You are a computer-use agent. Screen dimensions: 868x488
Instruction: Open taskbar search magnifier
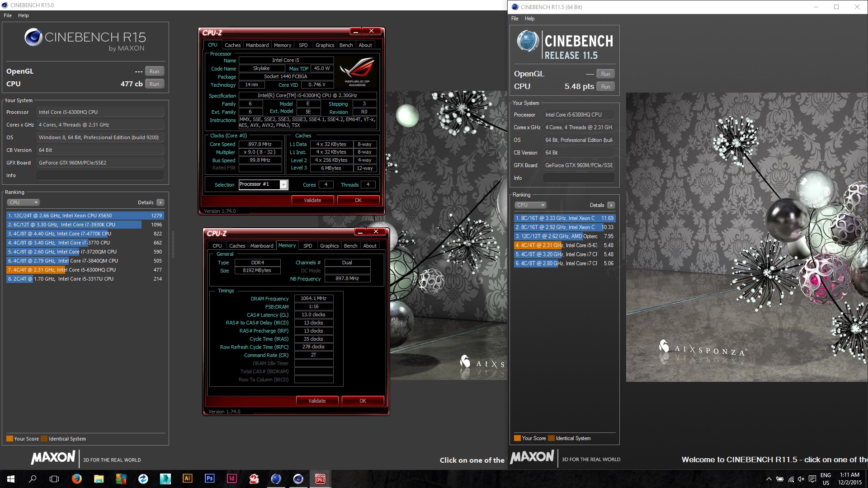pos(33,479)
